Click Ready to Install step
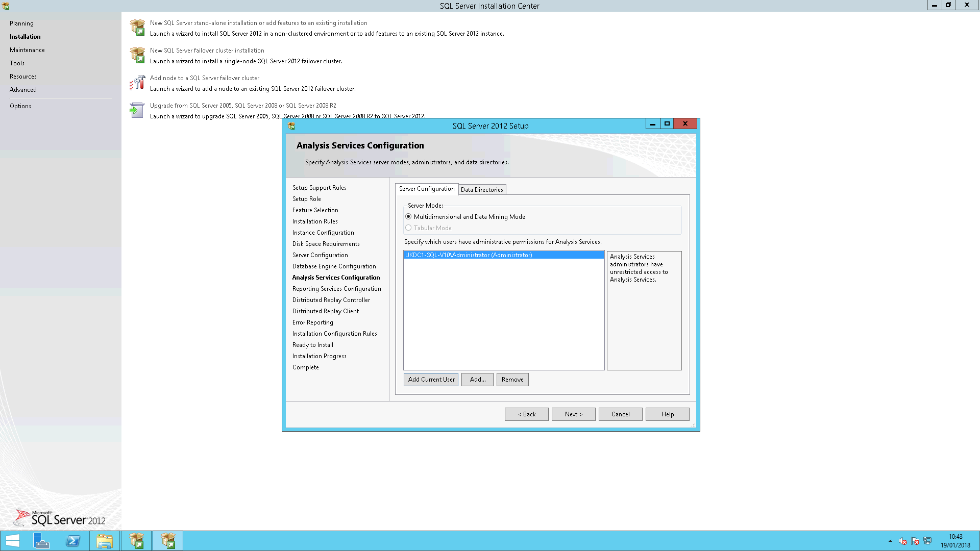The width and height of the screenshot is (980, 551). (x=313, y=345)
